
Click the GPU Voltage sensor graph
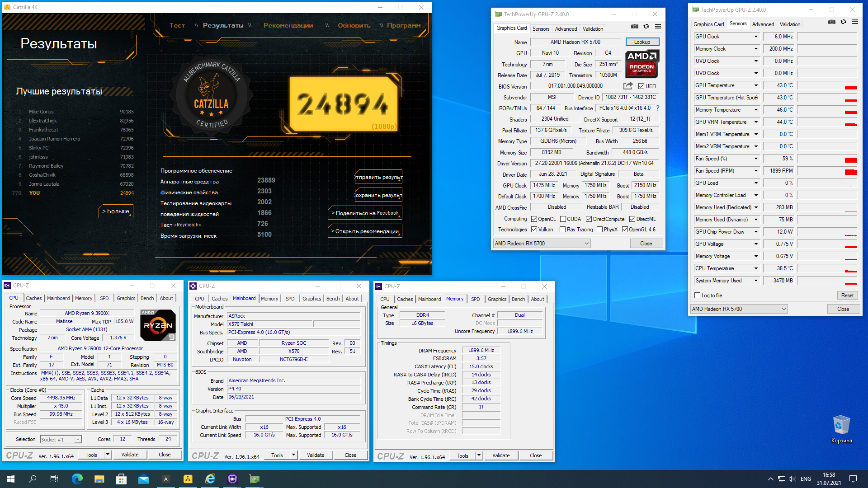[x=827, y=244]
